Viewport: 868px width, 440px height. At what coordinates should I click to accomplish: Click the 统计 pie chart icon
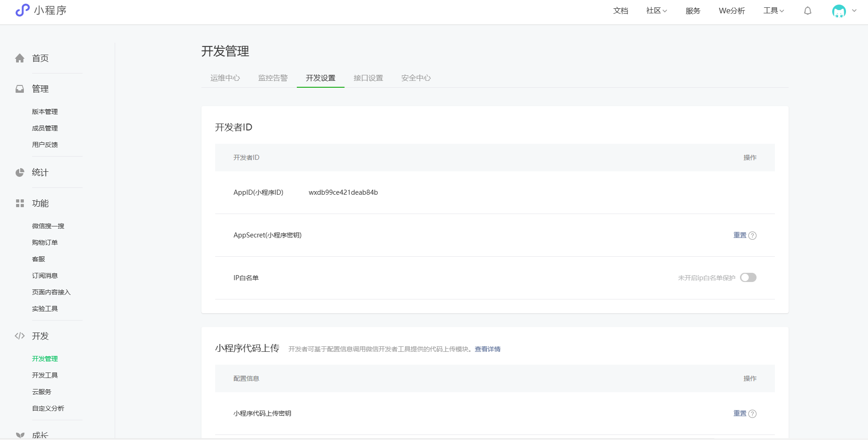20,173
